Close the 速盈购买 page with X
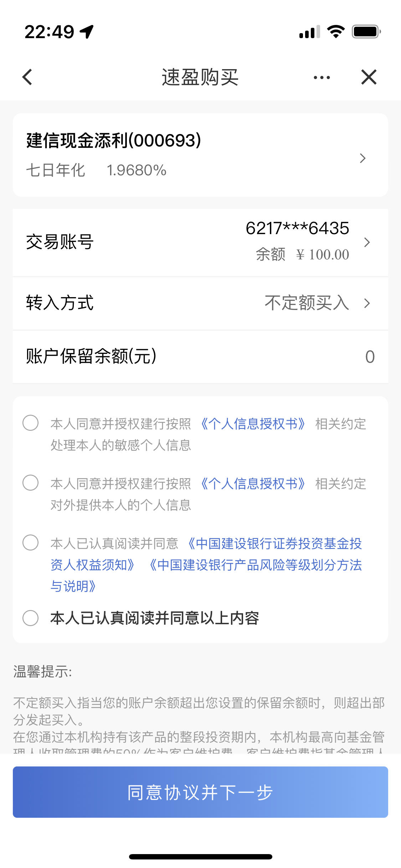The height and width of the screenshot is (868, 401). [x=369, y=77]
